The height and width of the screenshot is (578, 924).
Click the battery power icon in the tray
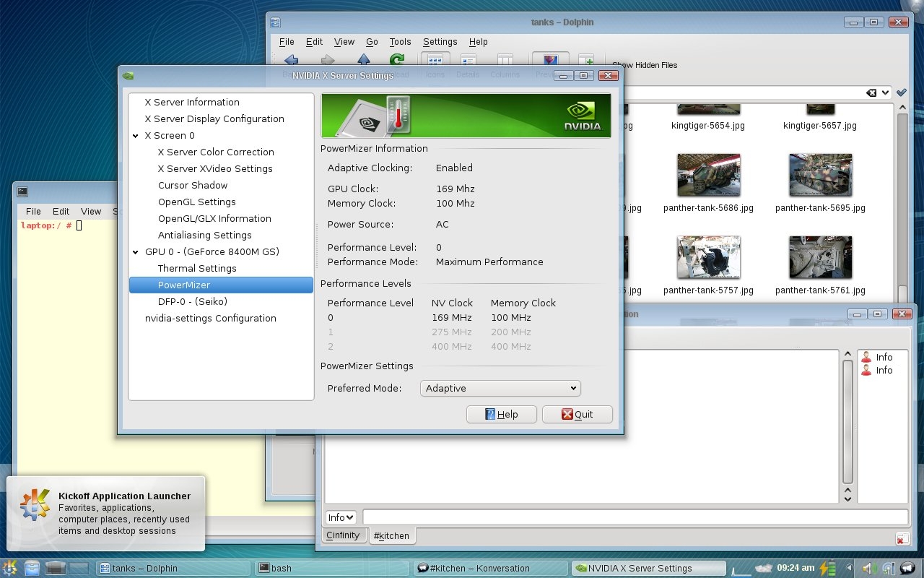[x=827, y=569]
